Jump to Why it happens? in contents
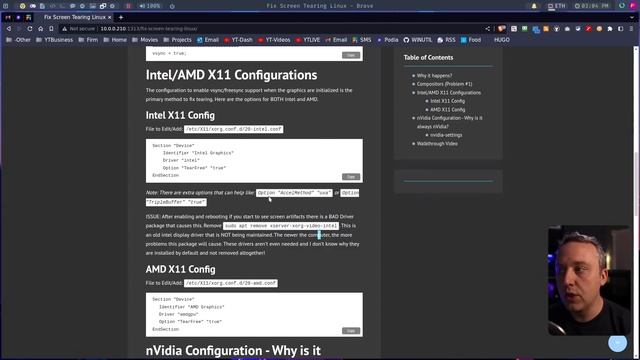 click(434, 76)
